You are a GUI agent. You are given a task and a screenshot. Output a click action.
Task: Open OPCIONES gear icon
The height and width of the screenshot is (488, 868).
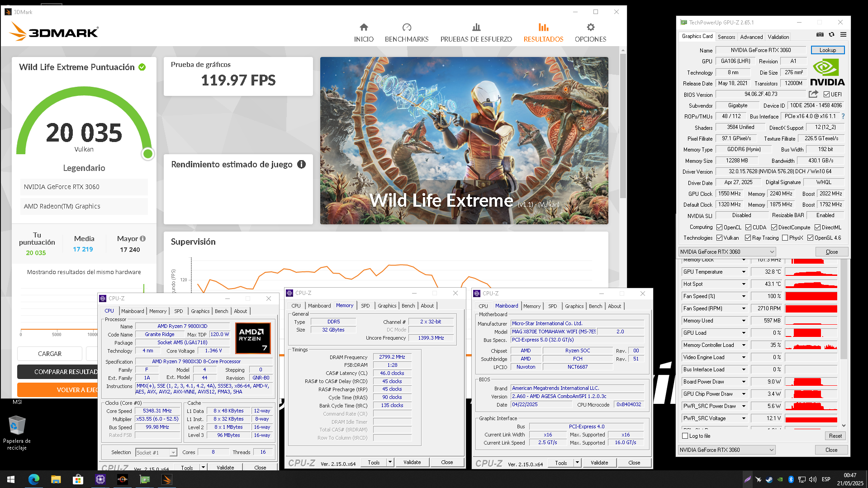click(590, 27)
